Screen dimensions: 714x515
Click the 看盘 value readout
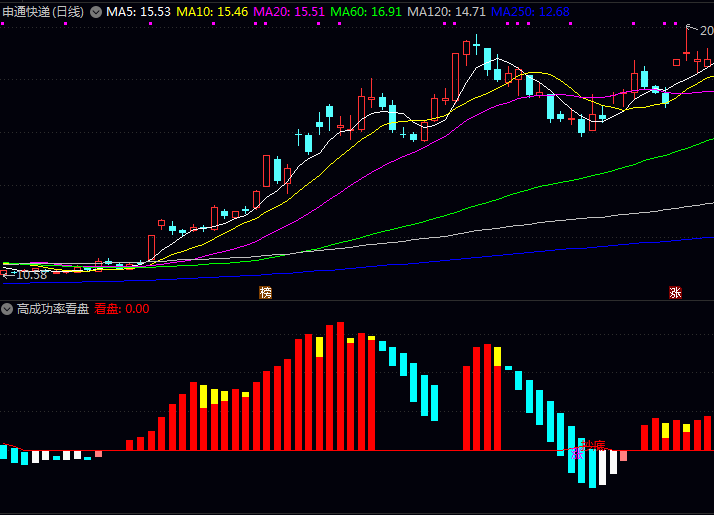122,309
